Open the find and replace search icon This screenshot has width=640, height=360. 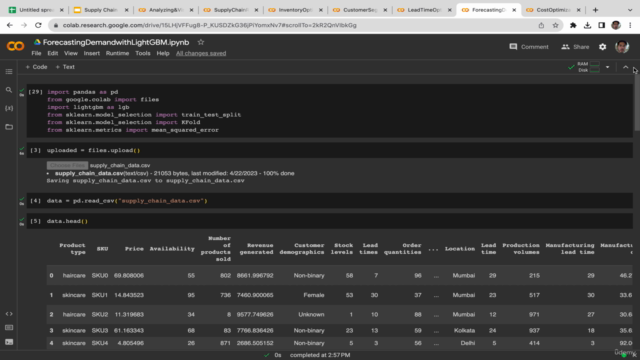tap(9, 90)
